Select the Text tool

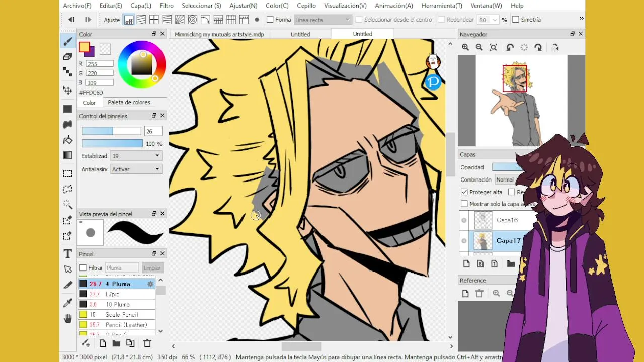click(x=67, y=254)
